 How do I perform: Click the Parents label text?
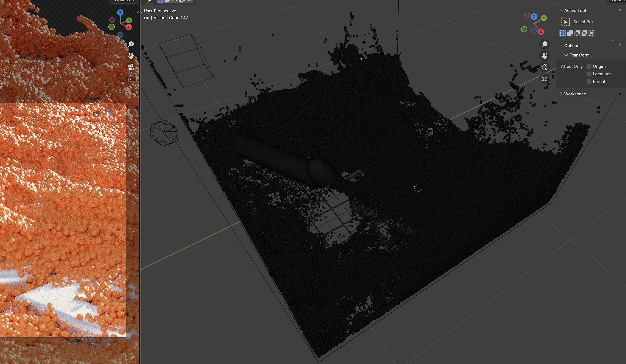(x=600, y=81)
